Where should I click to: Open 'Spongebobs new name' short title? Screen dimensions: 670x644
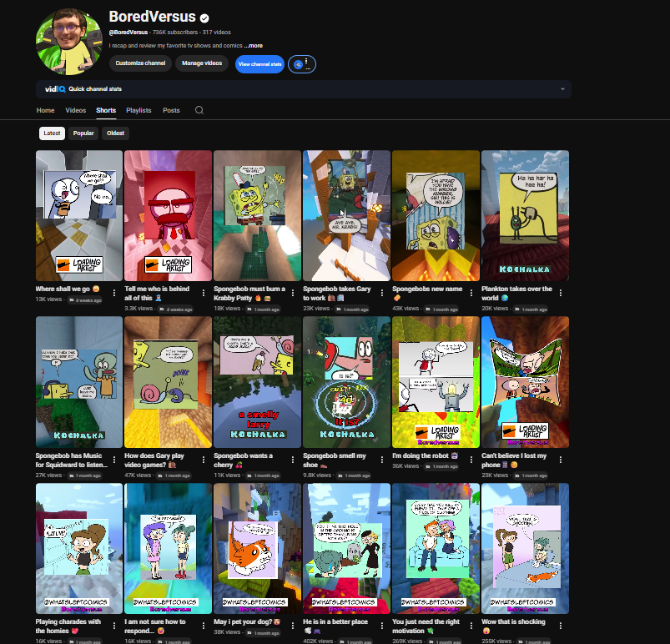point(427,293)
